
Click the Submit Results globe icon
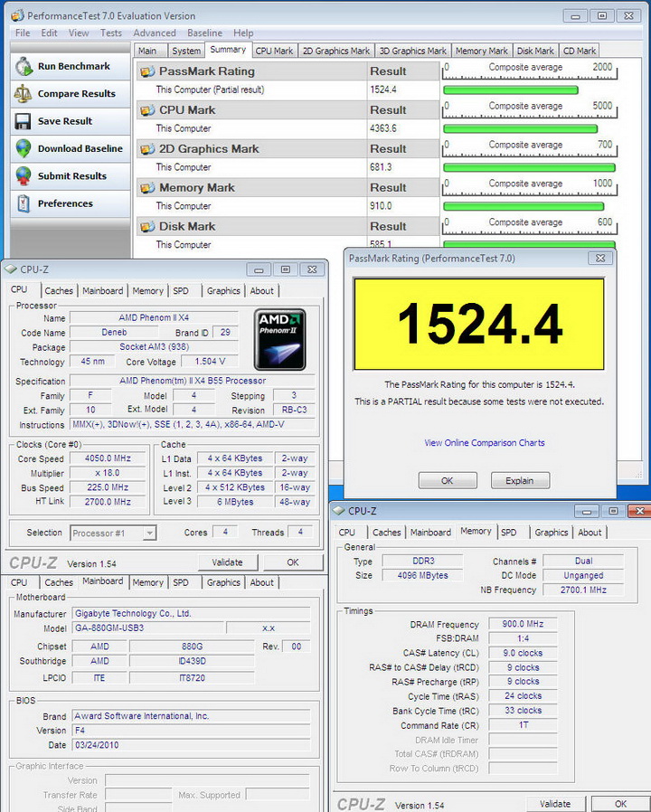pos(24,176)
